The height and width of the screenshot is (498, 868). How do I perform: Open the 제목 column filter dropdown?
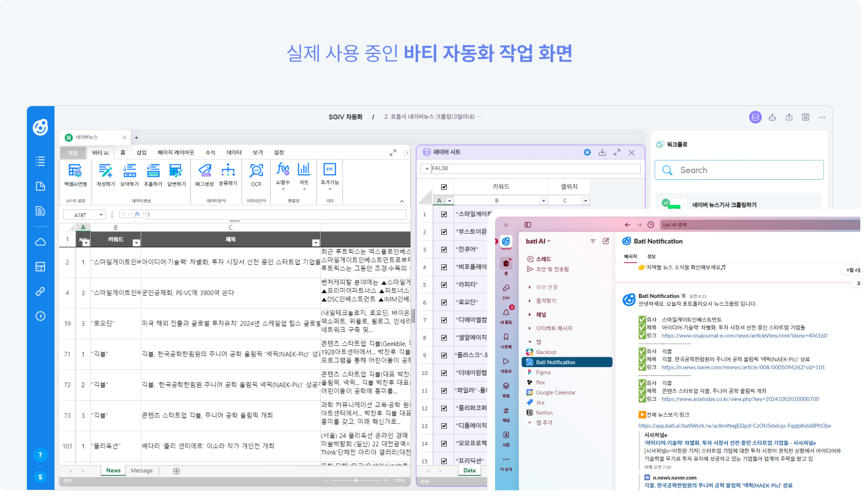click(x=316, y=242)
